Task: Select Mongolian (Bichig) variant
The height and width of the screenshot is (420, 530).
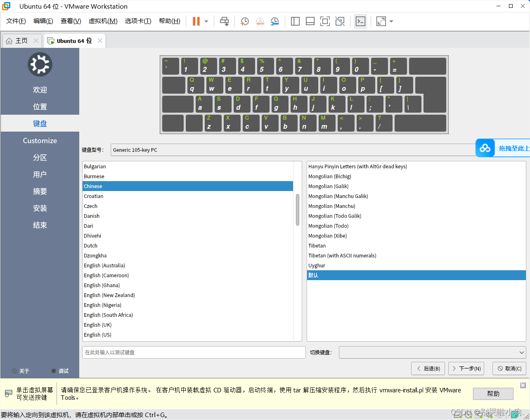Action: 416,176
